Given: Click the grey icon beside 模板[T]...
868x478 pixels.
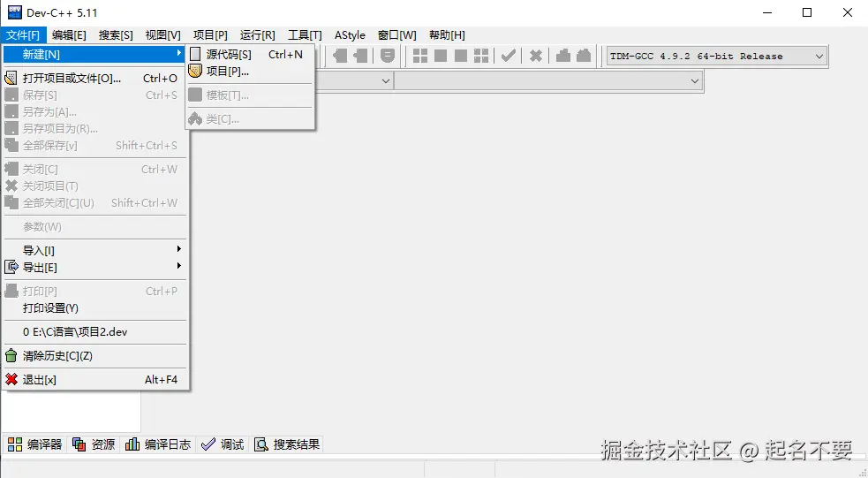Looking at the screenshot, I should pyautogui.click(x=195, y=95).
